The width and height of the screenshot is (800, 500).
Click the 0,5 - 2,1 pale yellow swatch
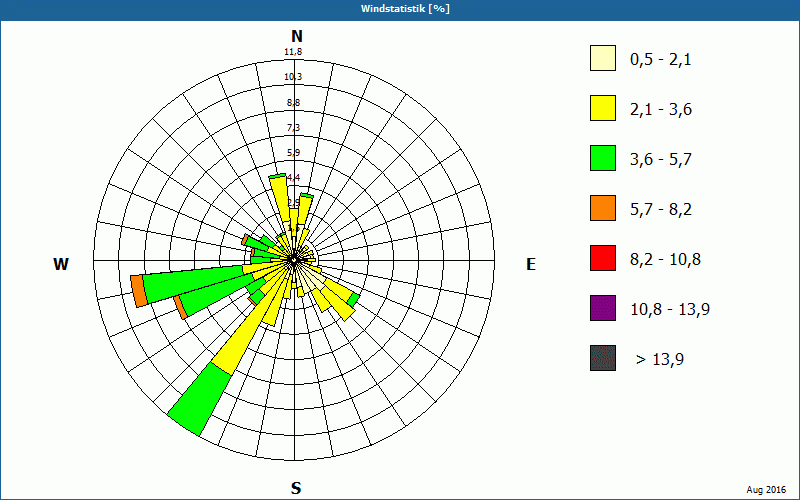[x=603, y=58]
